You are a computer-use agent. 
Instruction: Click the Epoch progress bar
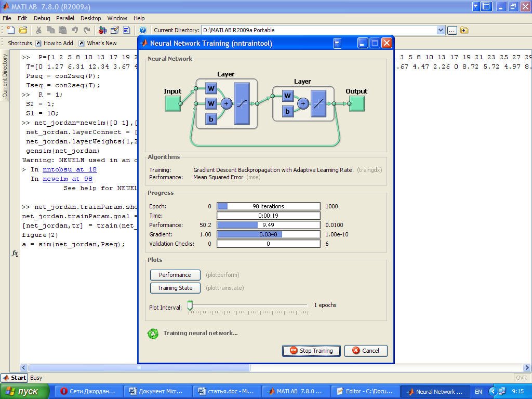(x=269, y=206)
